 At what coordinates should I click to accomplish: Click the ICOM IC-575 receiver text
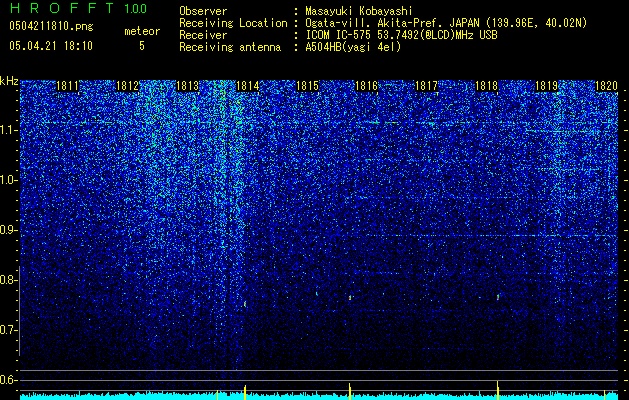[x=401, y=35]
